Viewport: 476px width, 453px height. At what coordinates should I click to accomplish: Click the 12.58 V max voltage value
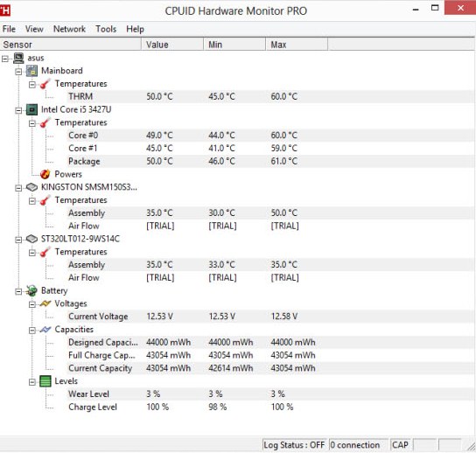[x=284, y=317]
